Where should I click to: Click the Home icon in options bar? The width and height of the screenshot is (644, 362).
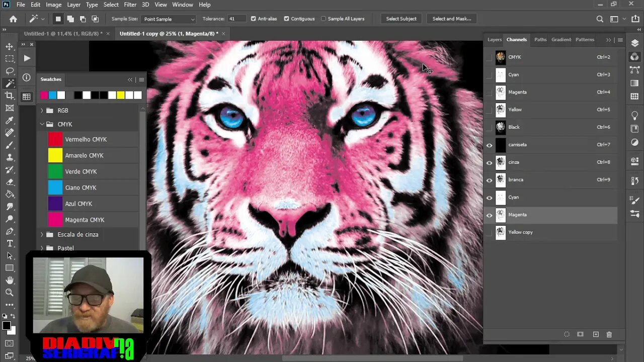tap(13, 19)
